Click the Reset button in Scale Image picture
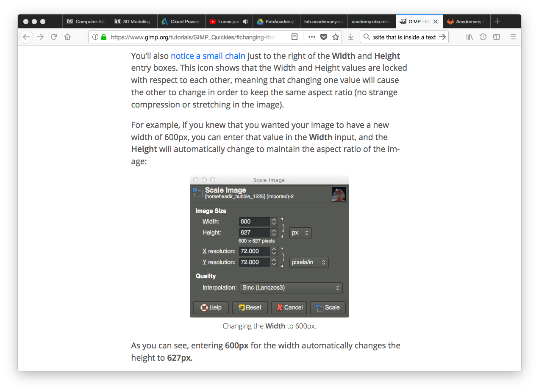 pyautogui.click(x=250, y=307)
